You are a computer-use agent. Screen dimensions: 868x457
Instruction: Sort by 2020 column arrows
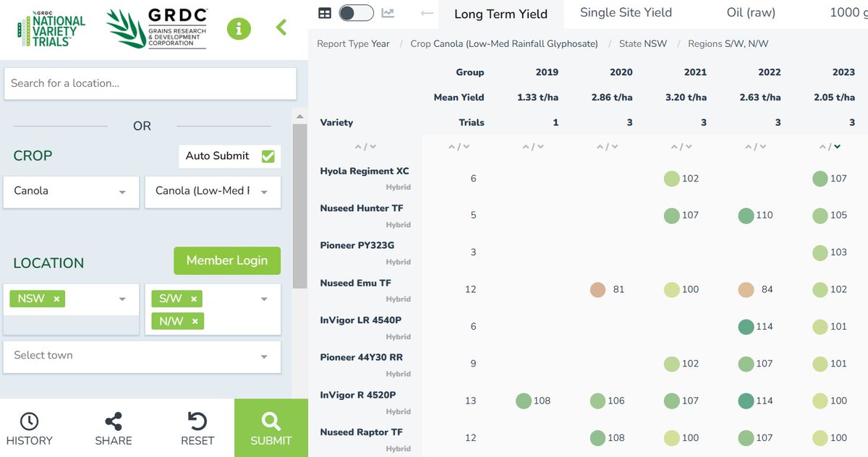click(x=607, y=147)
